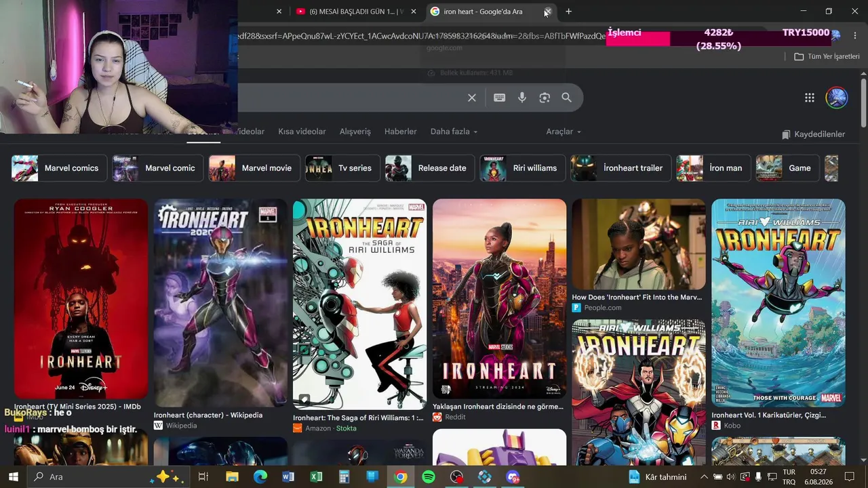Screen dimensions: 868x488
Task: Open the Kâr tahmini taskbar widget
Action: (x=657, y=476)
